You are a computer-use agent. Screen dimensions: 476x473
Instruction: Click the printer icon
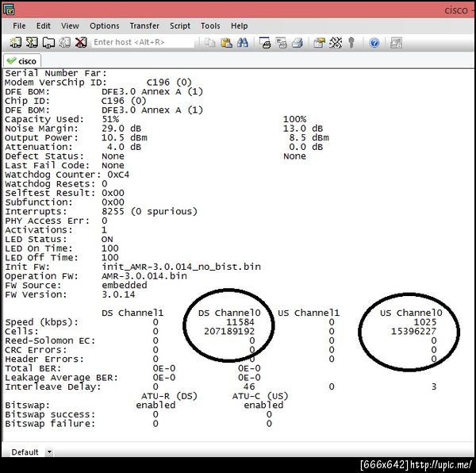[x=297, y=43]
